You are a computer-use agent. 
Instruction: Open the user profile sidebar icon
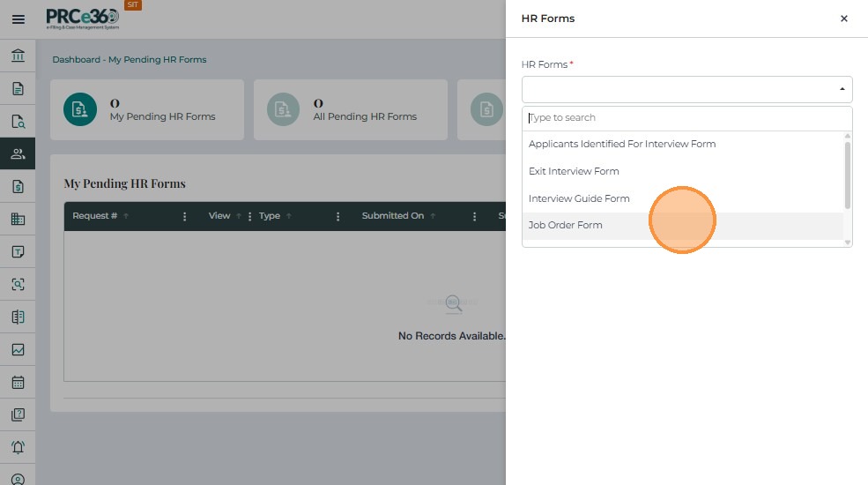[x=18, y=480]
